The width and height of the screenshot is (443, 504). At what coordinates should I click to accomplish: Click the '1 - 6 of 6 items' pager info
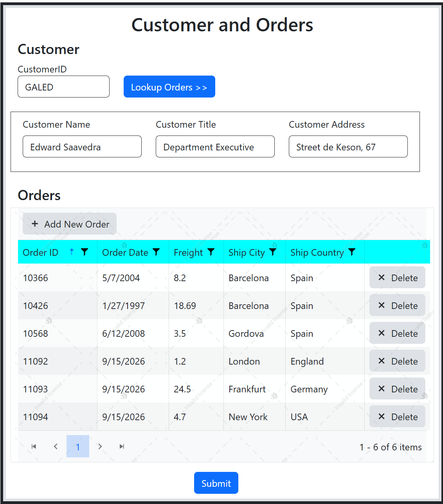(391, 447)
